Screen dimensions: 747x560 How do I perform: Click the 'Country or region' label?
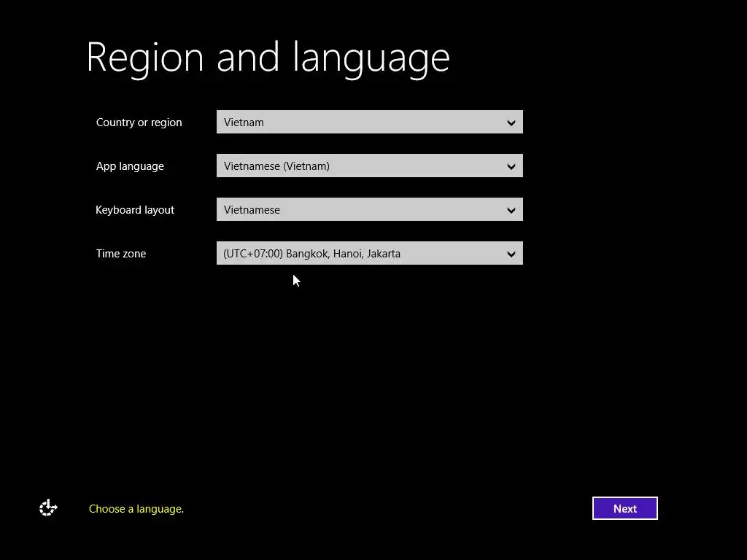point(139,122)
